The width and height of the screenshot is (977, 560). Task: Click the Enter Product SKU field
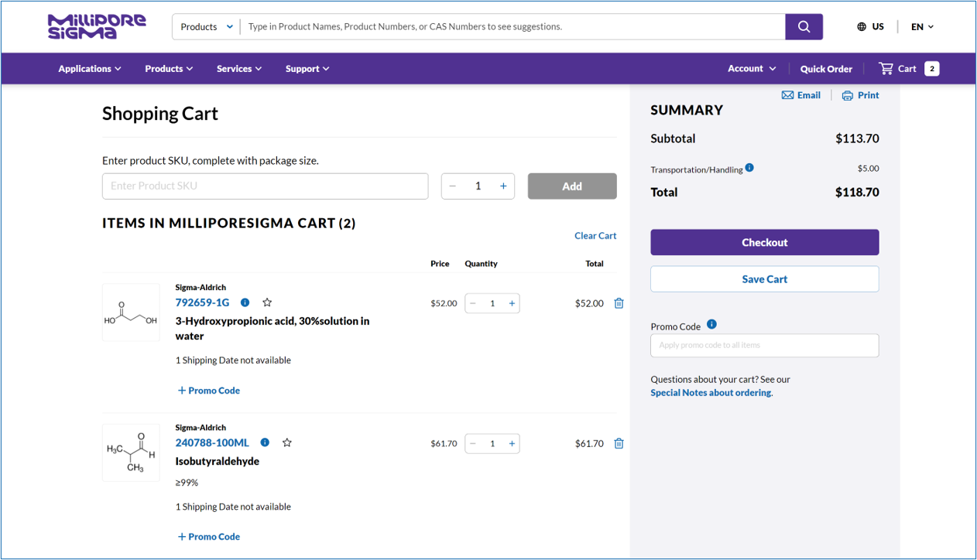tap(265, 186)
